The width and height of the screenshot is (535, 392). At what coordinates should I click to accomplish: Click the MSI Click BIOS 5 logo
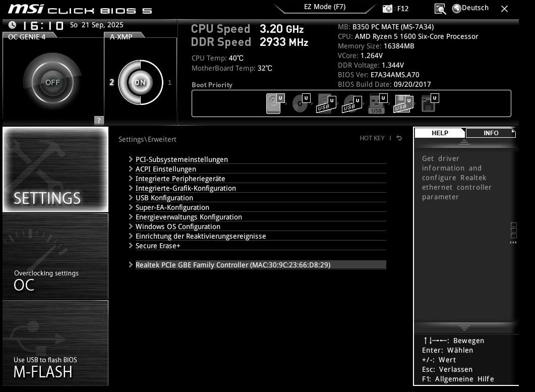tap(80, 9)
